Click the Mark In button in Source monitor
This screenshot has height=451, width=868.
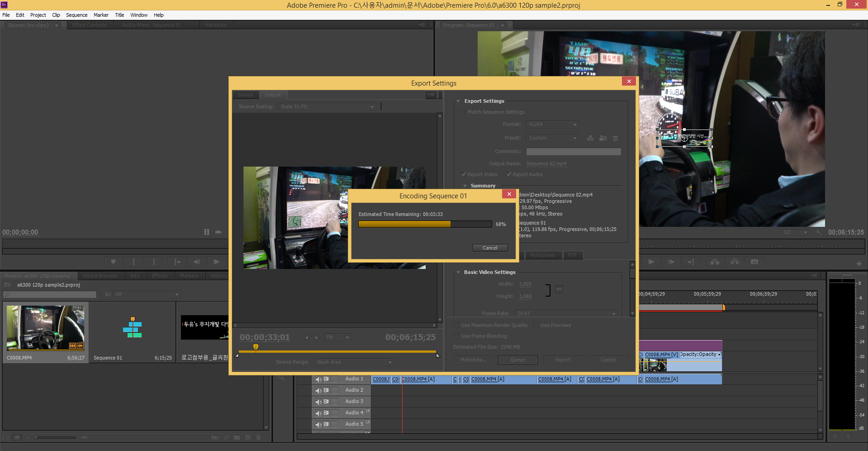[133, 262]
